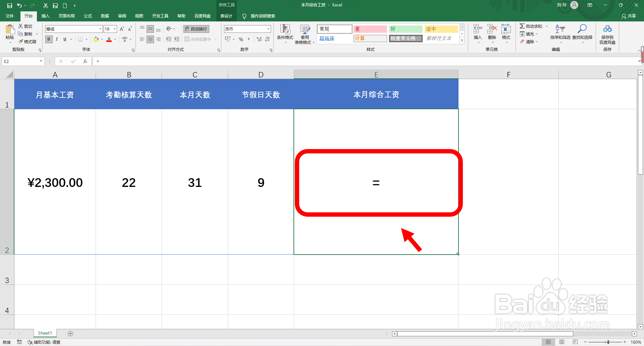This screenshot has width=644, height=346.
Task: Switch to the 插入 ribbon tab
Action: [45, 16]
